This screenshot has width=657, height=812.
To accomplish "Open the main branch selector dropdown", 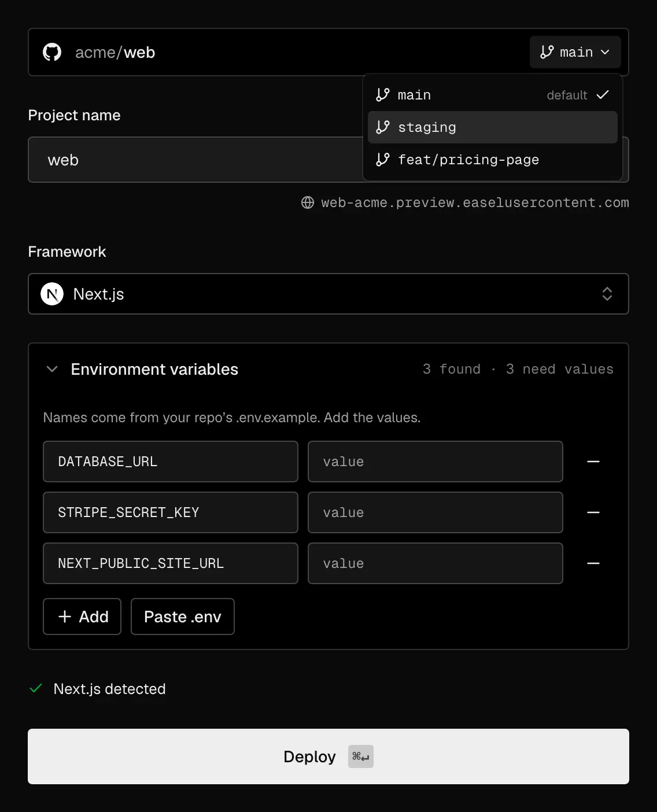I will point(575,52).
